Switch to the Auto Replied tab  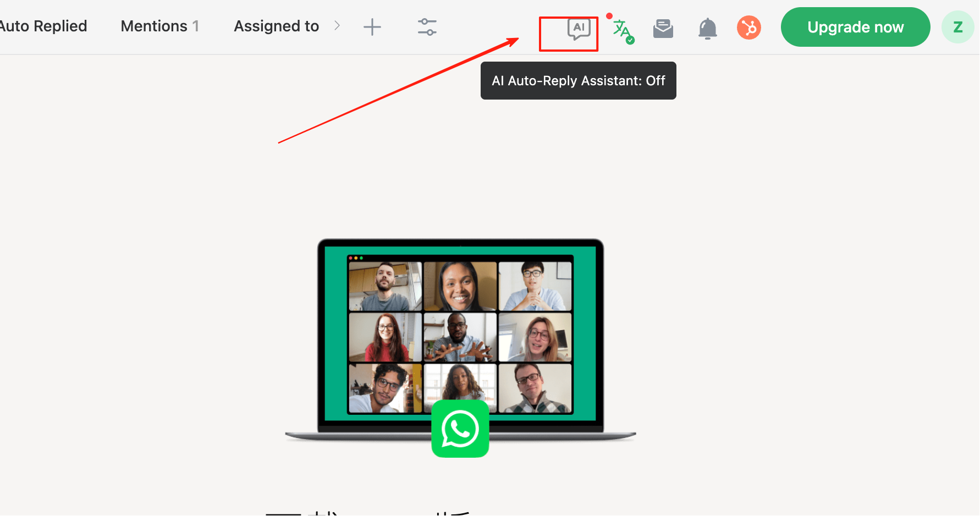(43, 26)
